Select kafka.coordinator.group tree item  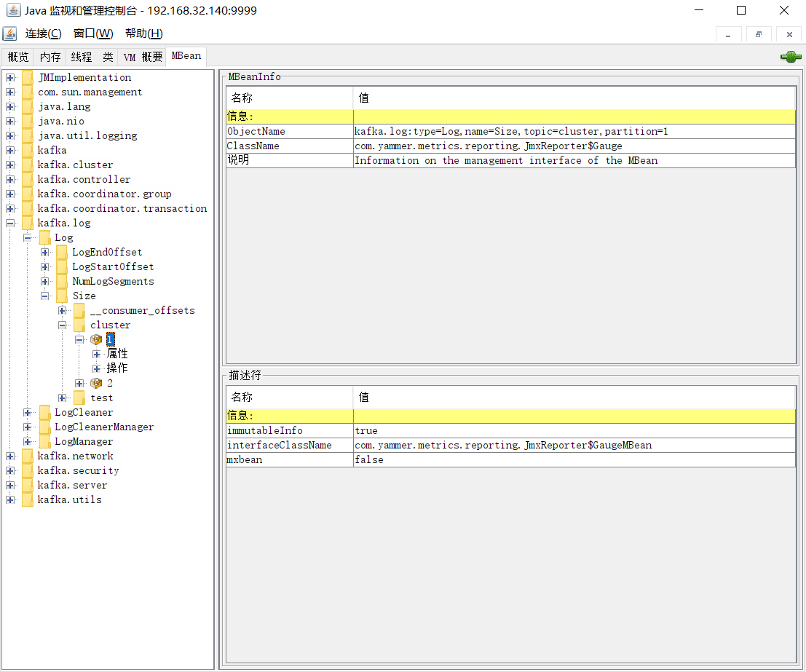coord(104,194)
